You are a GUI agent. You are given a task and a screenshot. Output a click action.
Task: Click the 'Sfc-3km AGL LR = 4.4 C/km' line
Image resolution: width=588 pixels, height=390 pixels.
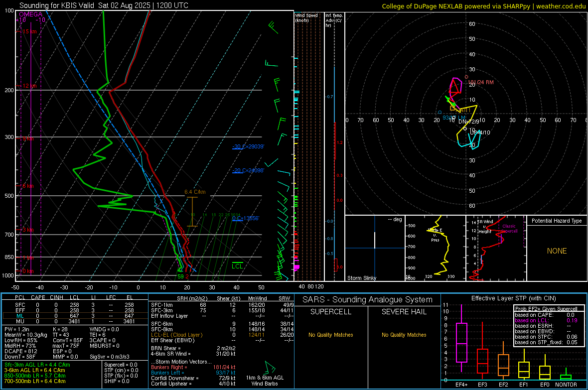37,365
